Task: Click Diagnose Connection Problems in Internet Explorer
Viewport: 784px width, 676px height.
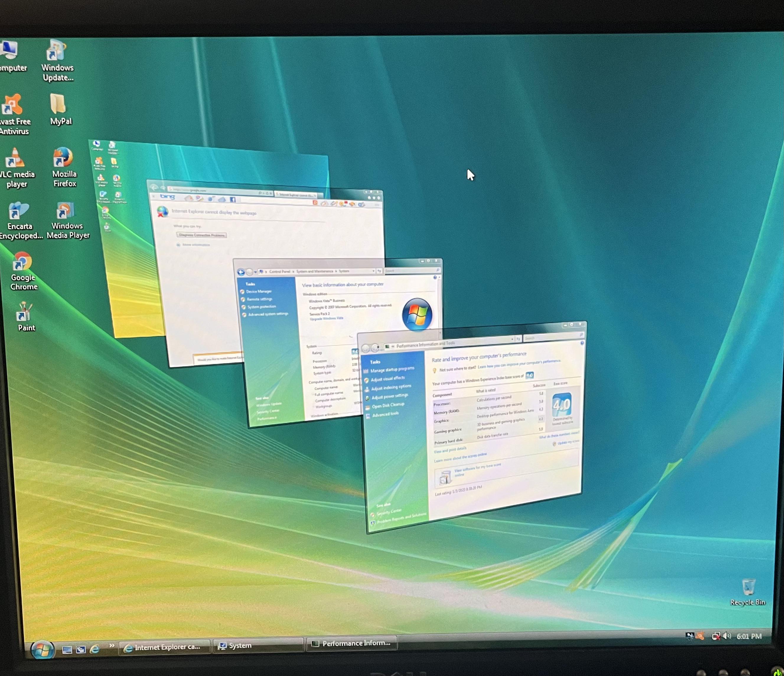Action: pyautogui.click(x=202, y=235)
